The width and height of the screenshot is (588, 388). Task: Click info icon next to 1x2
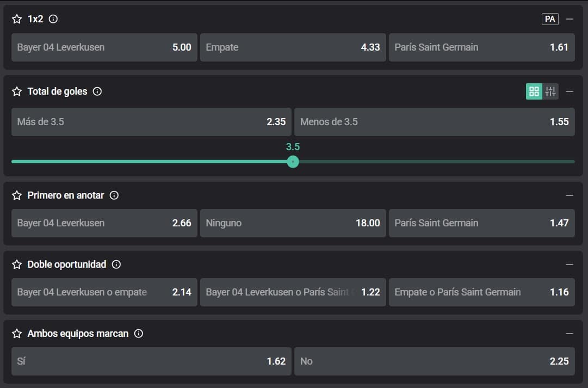(53, 19)
